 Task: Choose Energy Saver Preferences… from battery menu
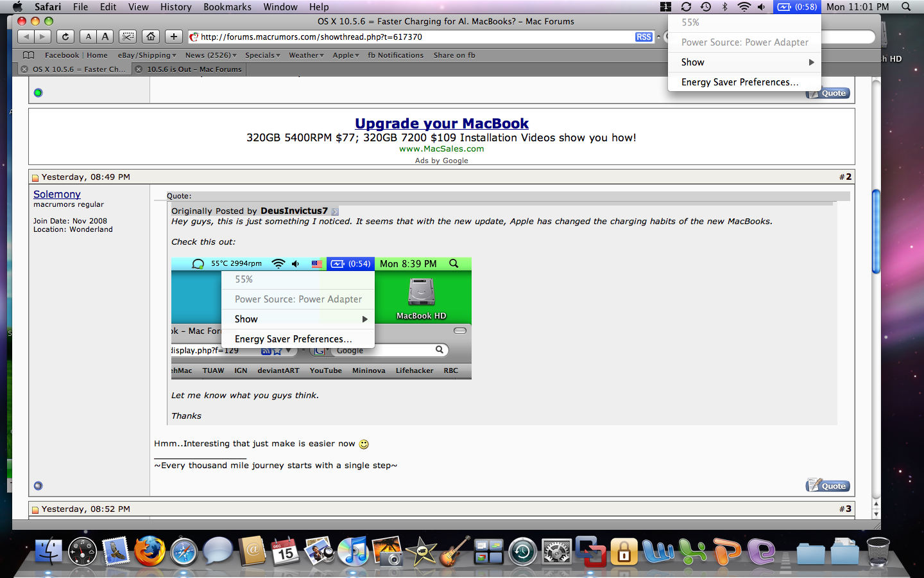(744, 82)
